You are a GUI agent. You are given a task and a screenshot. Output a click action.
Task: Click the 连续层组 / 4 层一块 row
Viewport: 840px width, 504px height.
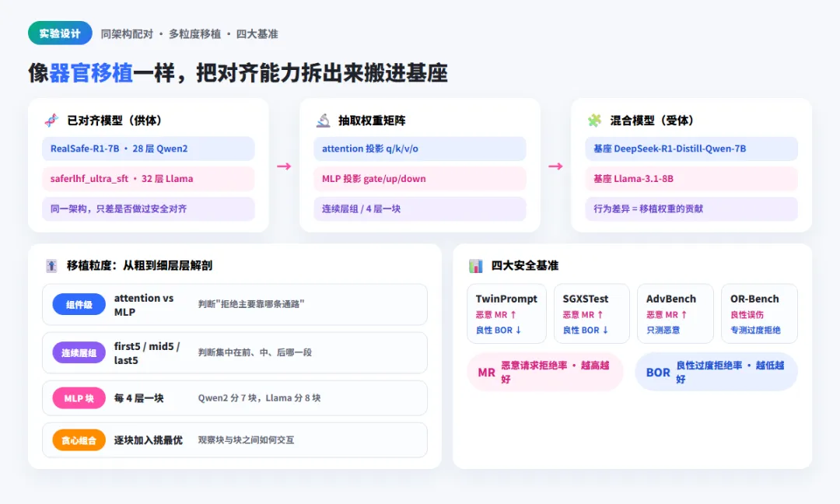pos(420,209)
